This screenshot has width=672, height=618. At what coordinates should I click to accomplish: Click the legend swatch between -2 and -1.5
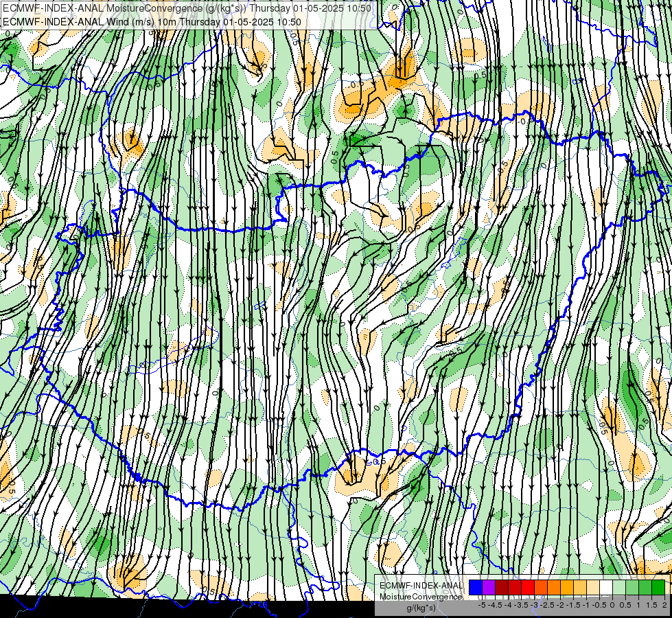(x=567, y=587)
